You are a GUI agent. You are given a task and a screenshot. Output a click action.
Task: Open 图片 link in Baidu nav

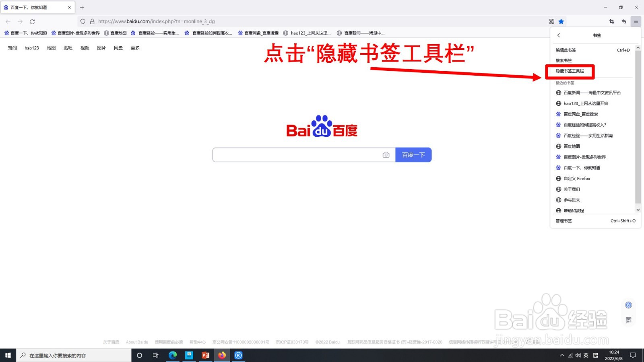(x=101, y=48)
